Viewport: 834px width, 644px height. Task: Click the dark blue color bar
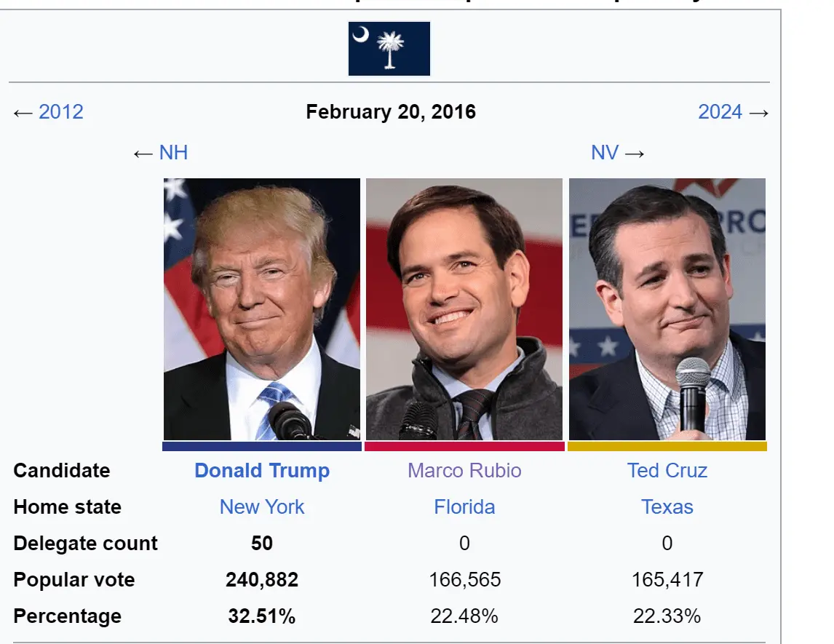pyautogui.click(x=262, y=446)
